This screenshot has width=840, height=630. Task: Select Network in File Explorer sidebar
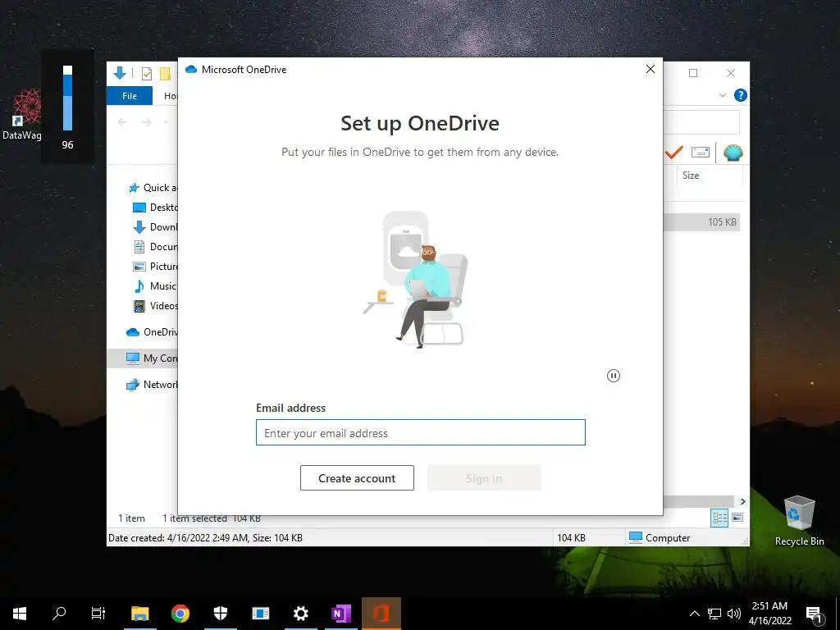point(152,384)
